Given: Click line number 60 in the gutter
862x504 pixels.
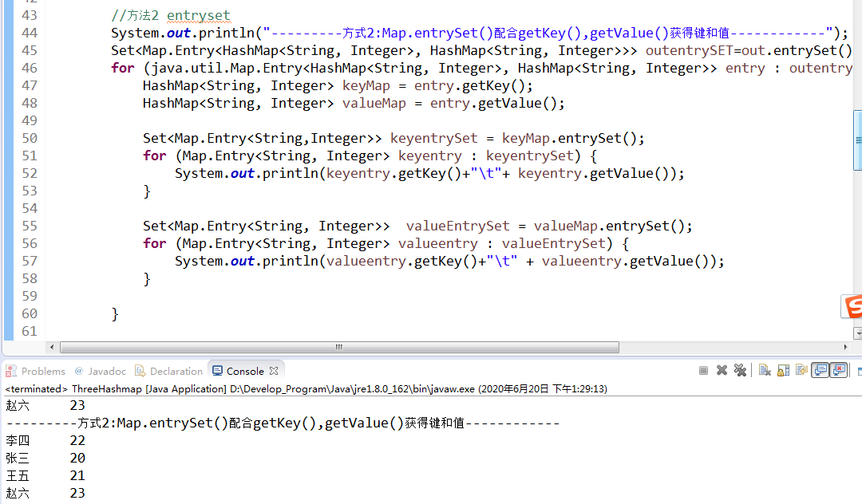Looking at the screenshot, I should pos(30,314).
